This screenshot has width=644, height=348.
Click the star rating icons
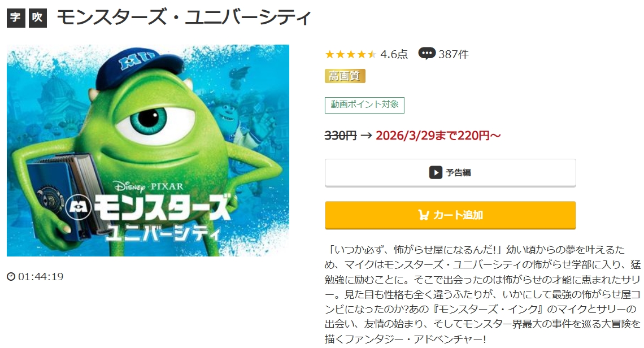pos(350,54)
